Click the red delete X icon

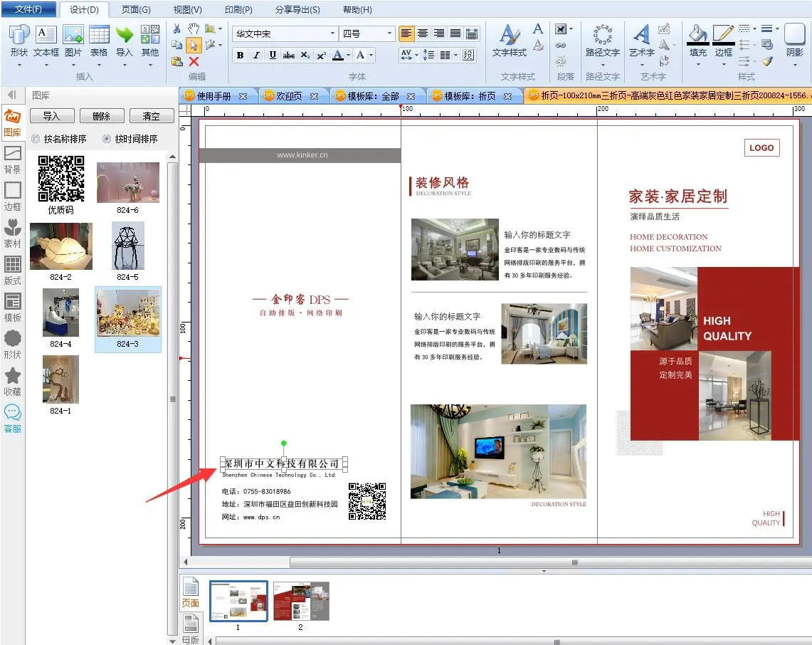pos(194,62)
